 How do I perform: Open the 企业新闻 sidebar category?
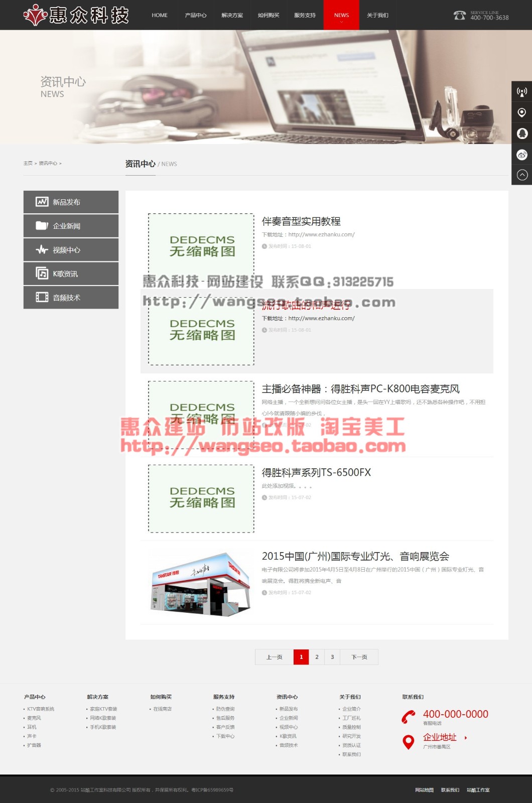(71, 226)
